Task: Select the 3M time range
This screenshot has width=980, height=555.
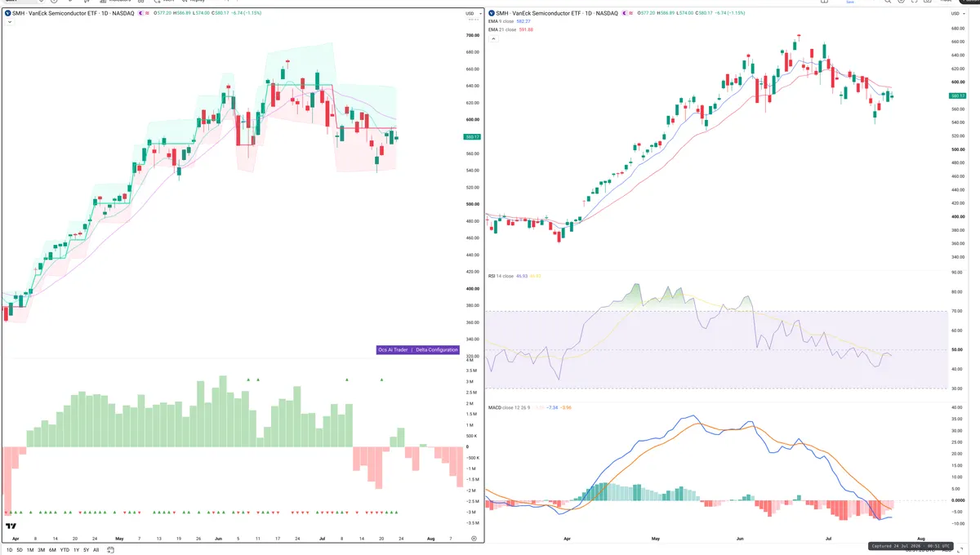Action: pyautogui.click(x=41, y=550)
